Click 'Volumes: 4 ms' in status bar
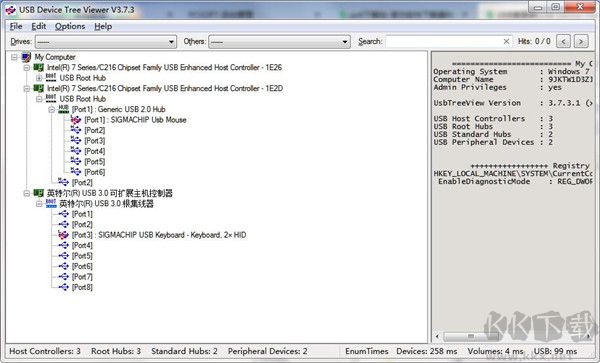Image resolution: width=600 pixels, height=363 pixels. (x=495, y=351)
